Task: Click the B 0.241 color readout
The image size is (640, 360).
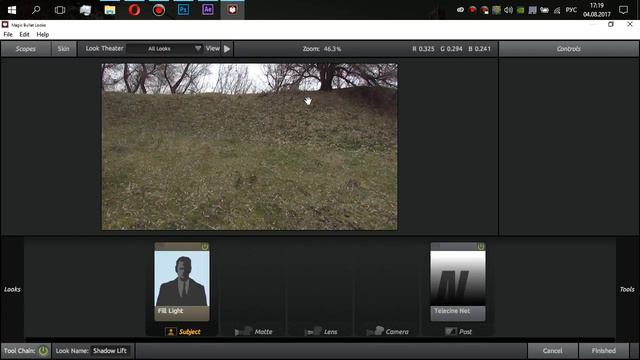Action: [x=479, y=49]
